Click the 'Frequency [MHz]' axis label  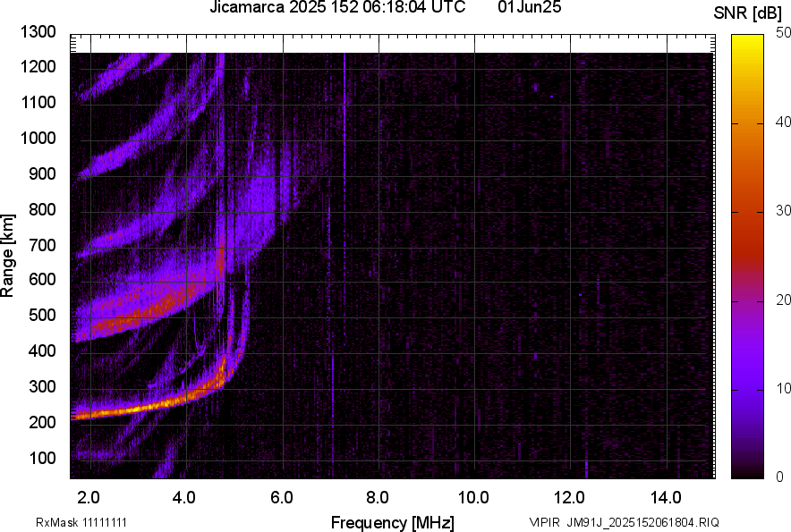point(393,523)
